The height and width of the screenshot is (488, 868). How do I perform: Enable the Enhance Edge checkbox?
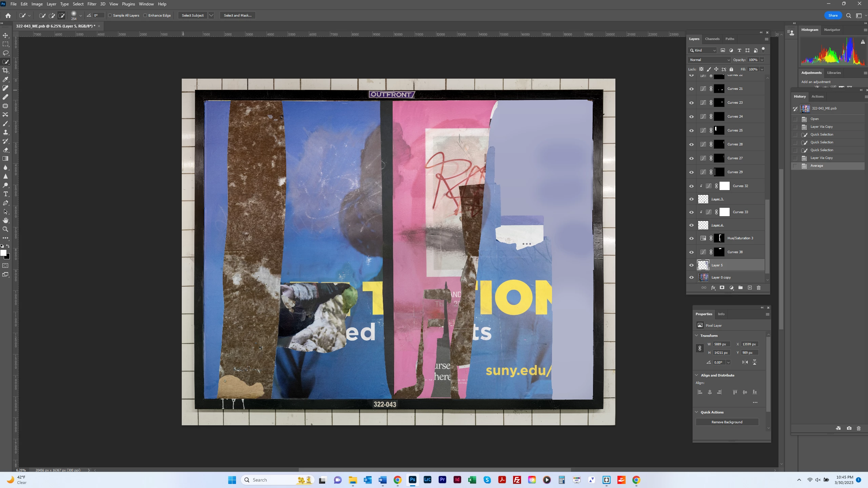click(x=145, y=15)
